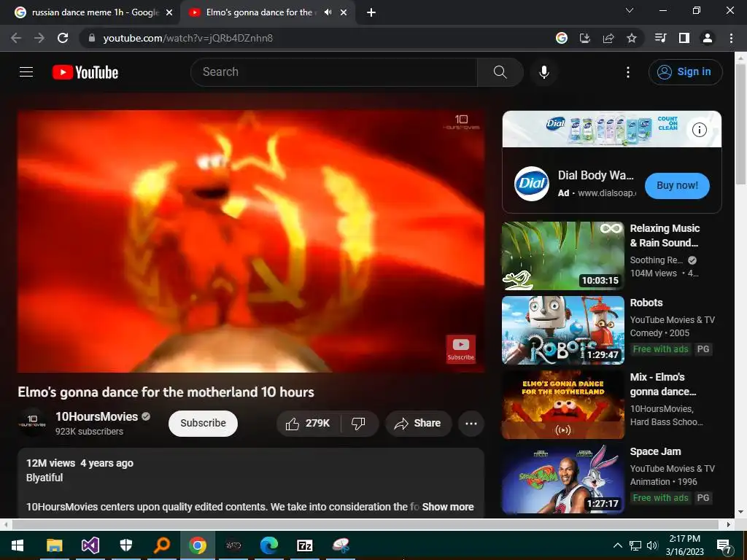Open a new Chrome tab

point(371,12)
